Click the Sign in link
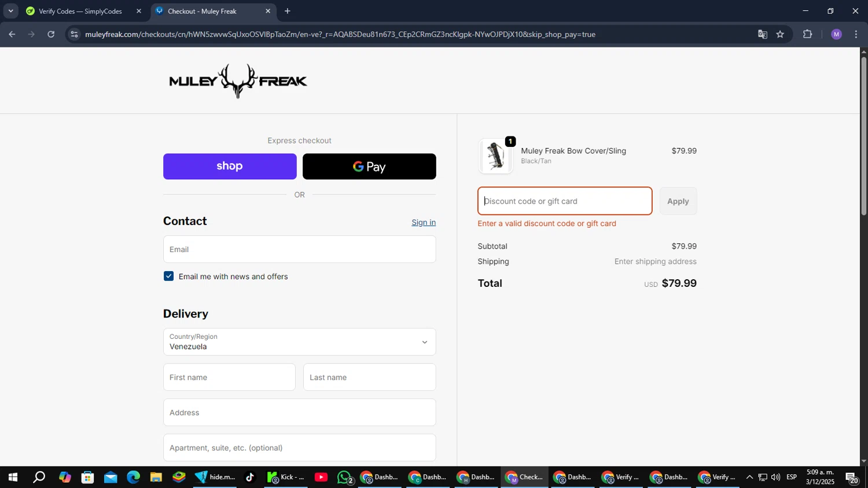868x488 pixels. click(424, 223)
